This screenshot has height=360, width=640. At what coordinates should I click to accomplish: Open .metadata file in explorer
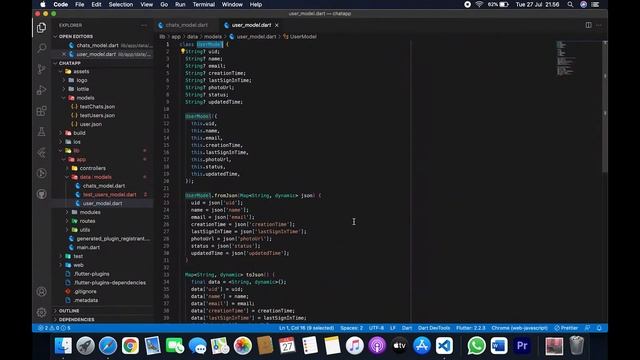pos(86,300)
